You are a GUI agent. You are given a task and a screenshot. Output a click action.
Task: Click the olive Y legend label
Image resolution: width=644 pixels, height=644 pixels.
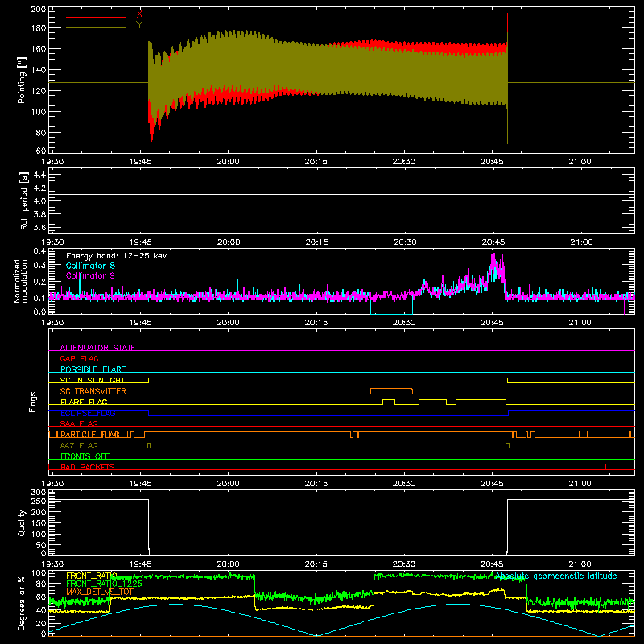(x=139, y=25)
